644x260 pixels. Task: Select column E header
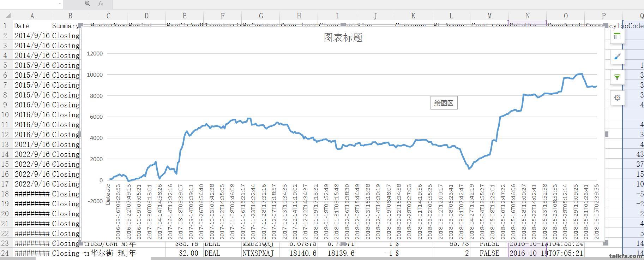pos(184,16)
